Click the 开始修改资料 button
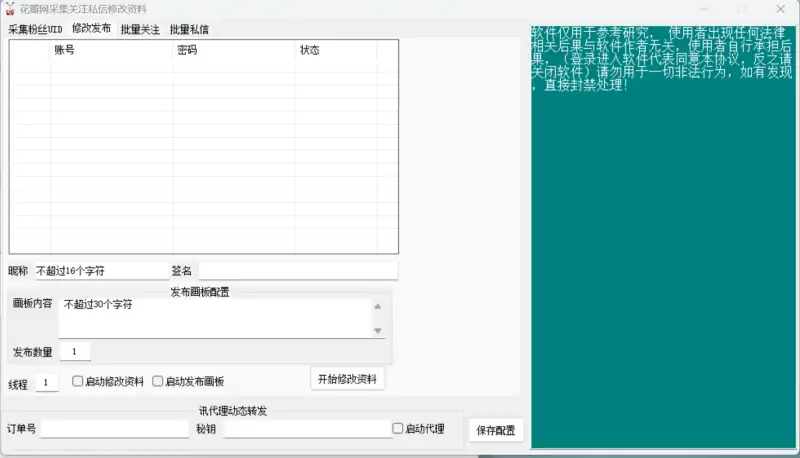The image size is (800, 458). click(347, 379)
